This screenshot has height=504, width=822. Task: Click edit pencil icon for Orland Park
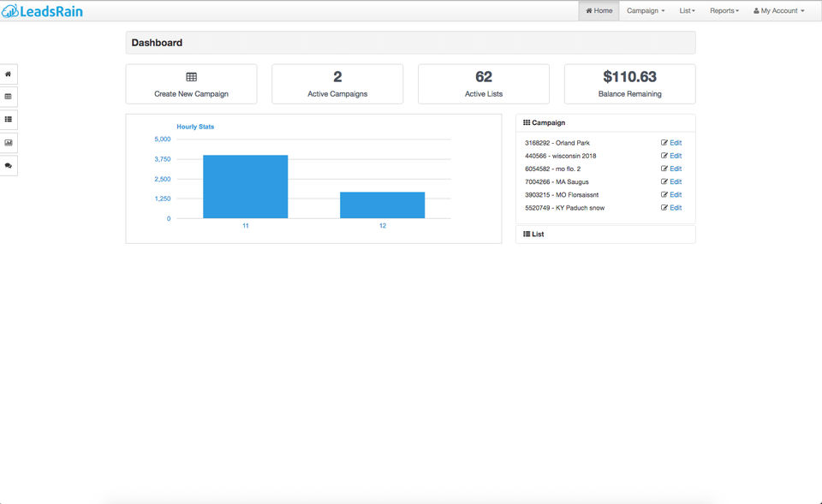pos(664,143)
